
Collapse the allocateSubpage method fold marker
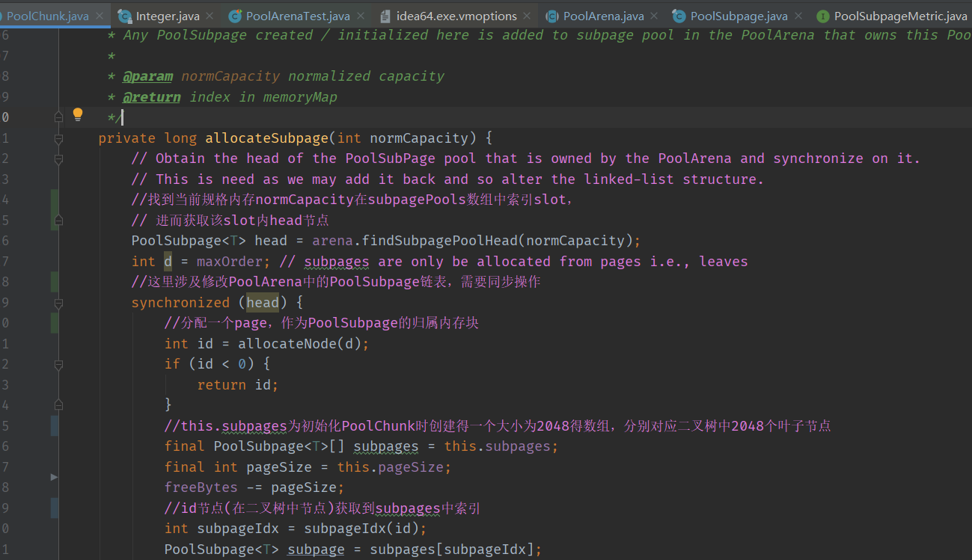[x=58, y=138]
